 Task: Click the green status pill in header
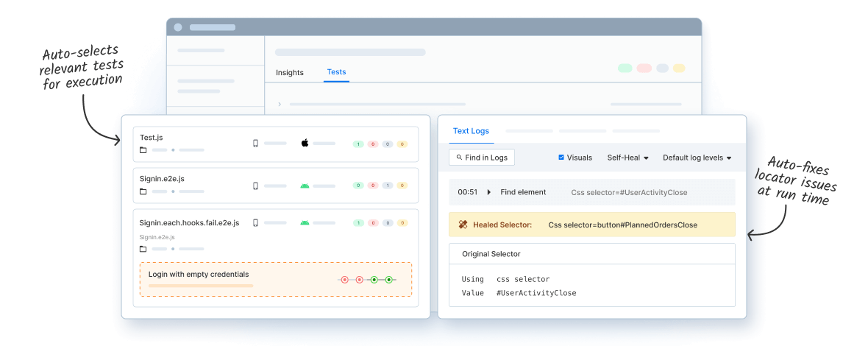point(625,68)
